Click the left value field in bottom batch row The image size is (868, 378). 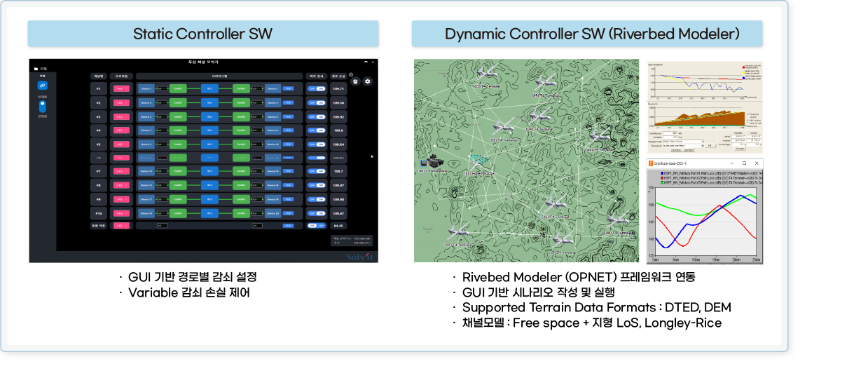click(162, 226)
